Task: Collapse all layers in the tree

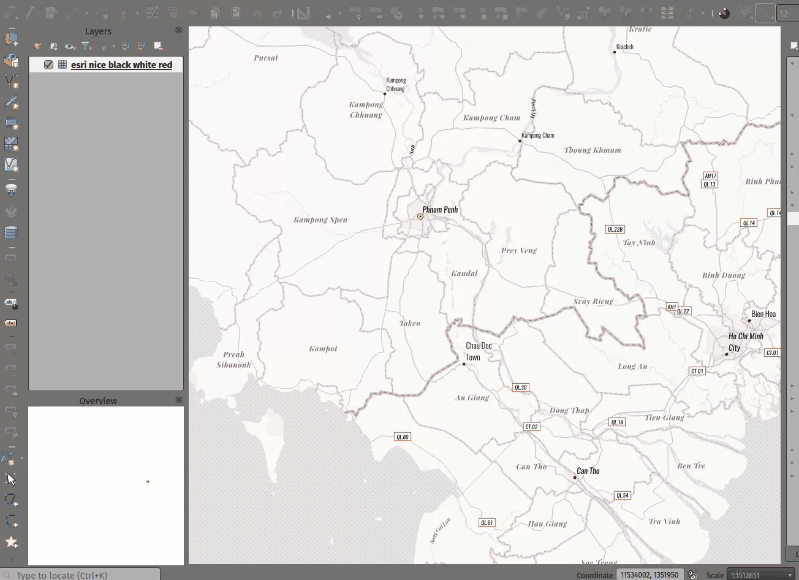Action: click(141, 46)
